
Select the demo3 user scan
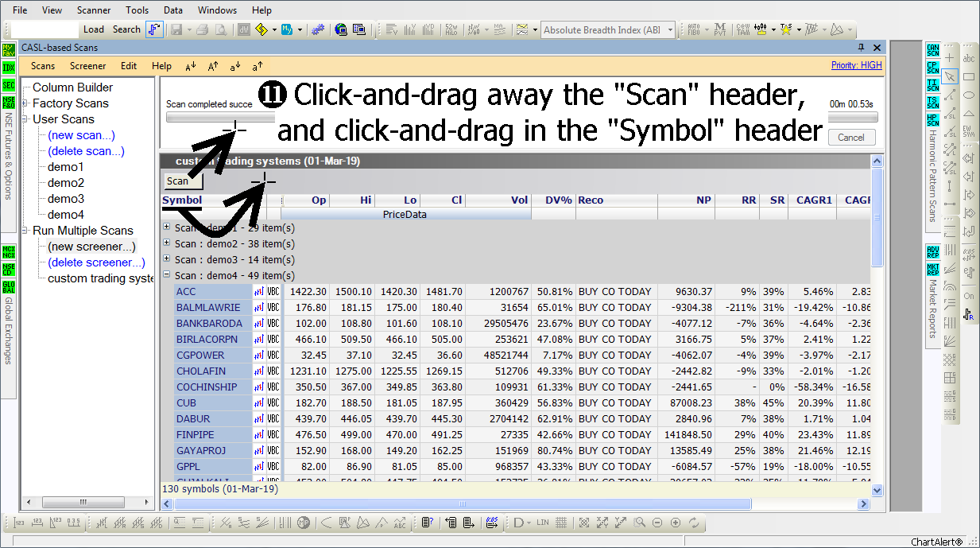[65, 199]
